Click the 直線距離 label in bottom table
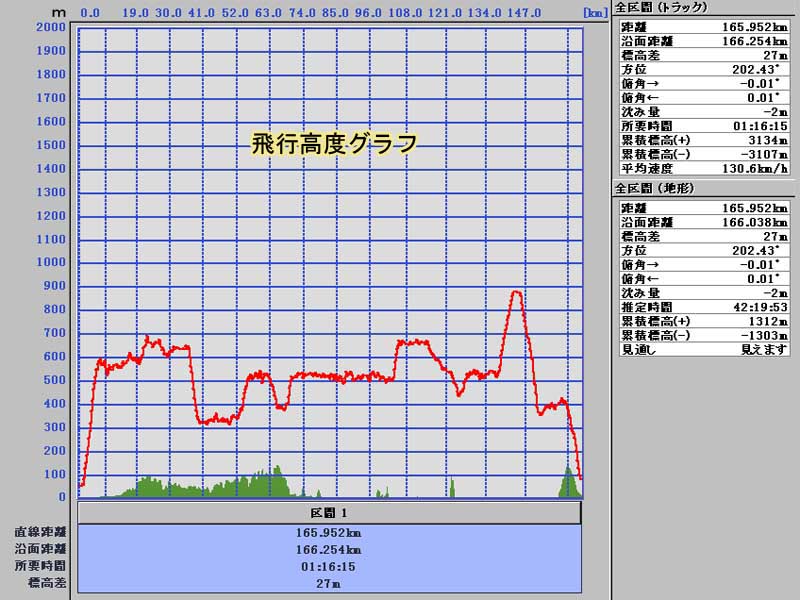The width and height of the screenshot is (800, 600). pyautogui.click(x=40, y=532)
